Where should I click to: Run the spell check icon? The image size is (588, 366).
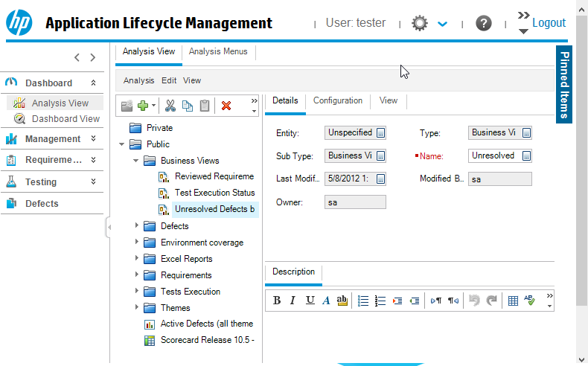(x=530, y=301)
